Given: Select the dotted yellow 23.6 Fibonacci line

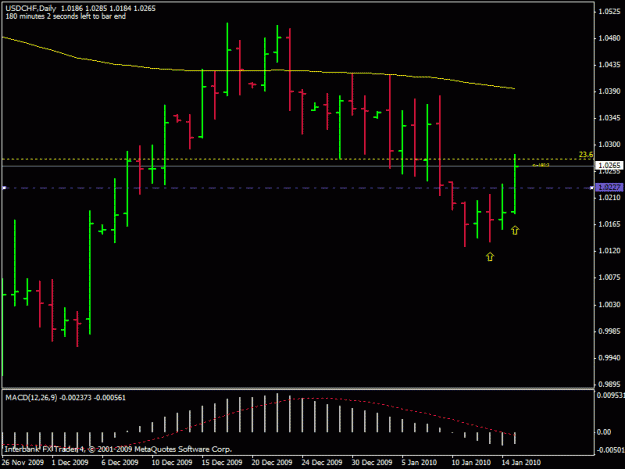Looking at the screenshot, I should pos(298,159).
